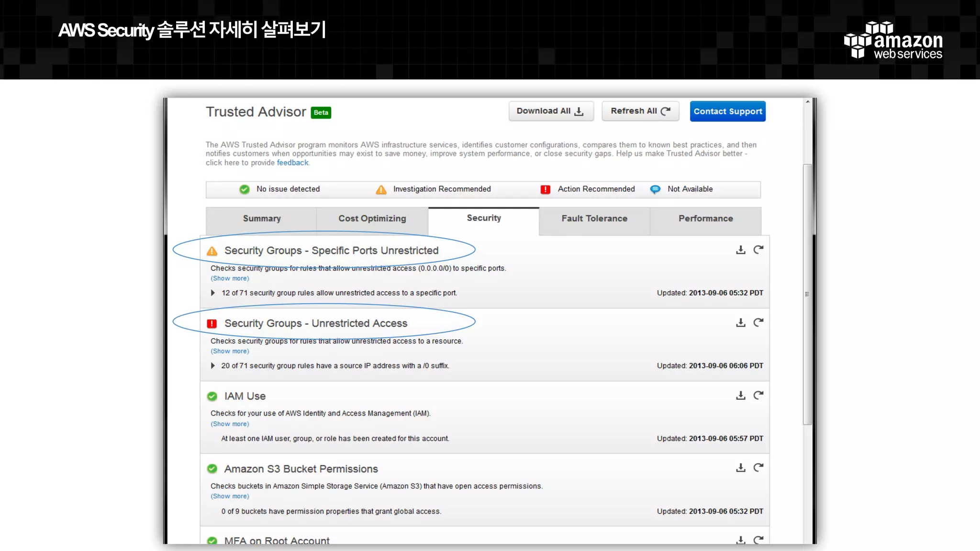
Task: Follow the feedback link
Action: 292,163
